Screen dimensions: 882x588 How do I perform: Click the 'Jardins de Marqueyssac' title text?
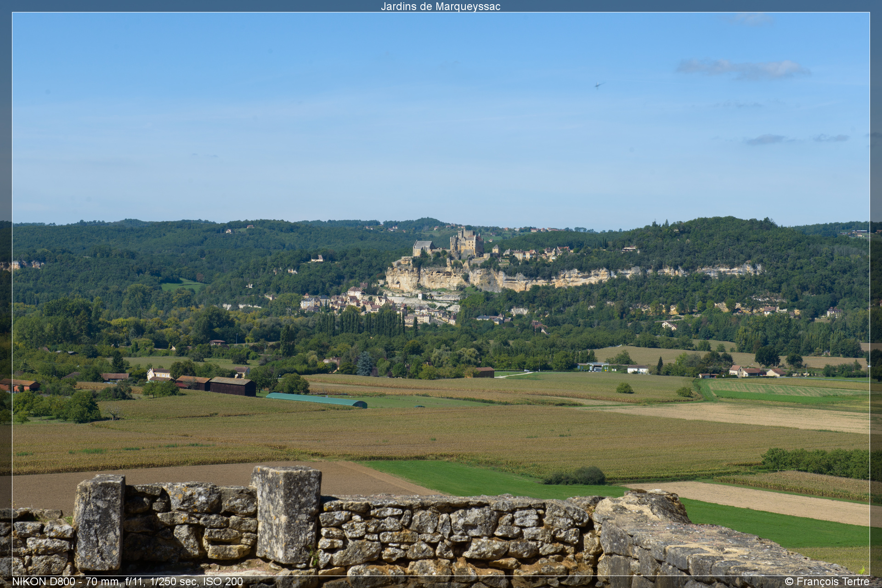point(441,6)
